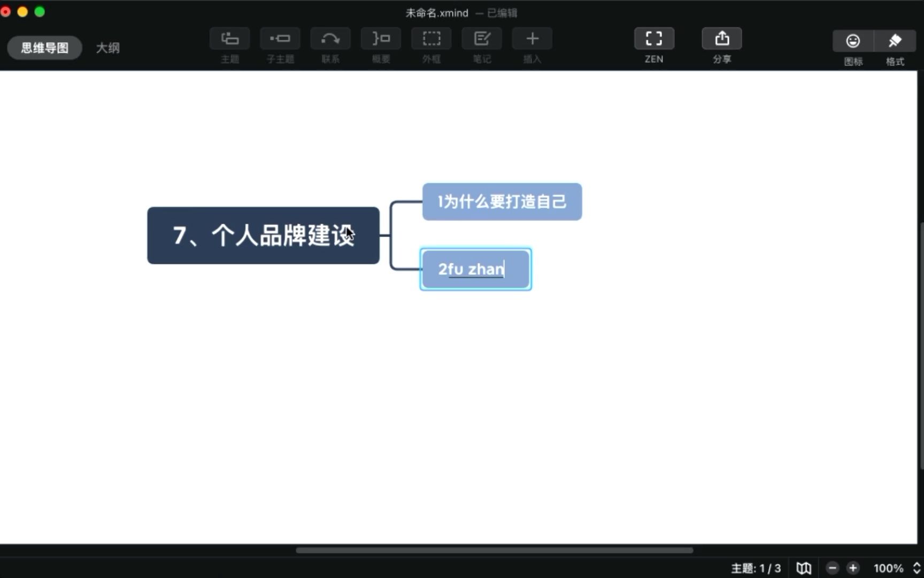924x578 pixels.
Task: Click in the editing topic '2fu zhan'
Action: click(476, 269)
